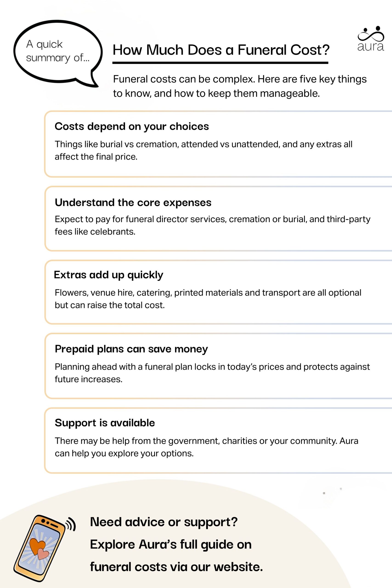This screenshot has width=392, height=588.
Task: Click the "Prepaid plans can save money" heading
Action: [131, 349]
